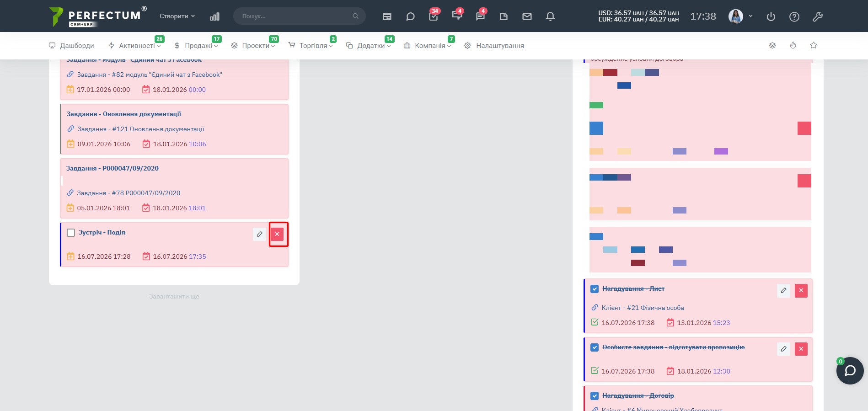Click the end date 16.07.2026 17:35
The width and height of the screenshot is (868, 411).
(179, 256)
